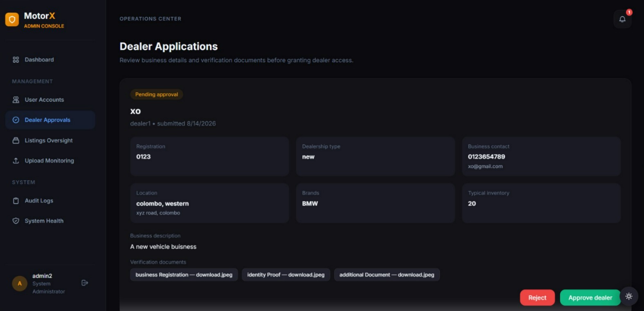Click the System Health shield icon
The image size is (644, 311).
coord(16,221)
